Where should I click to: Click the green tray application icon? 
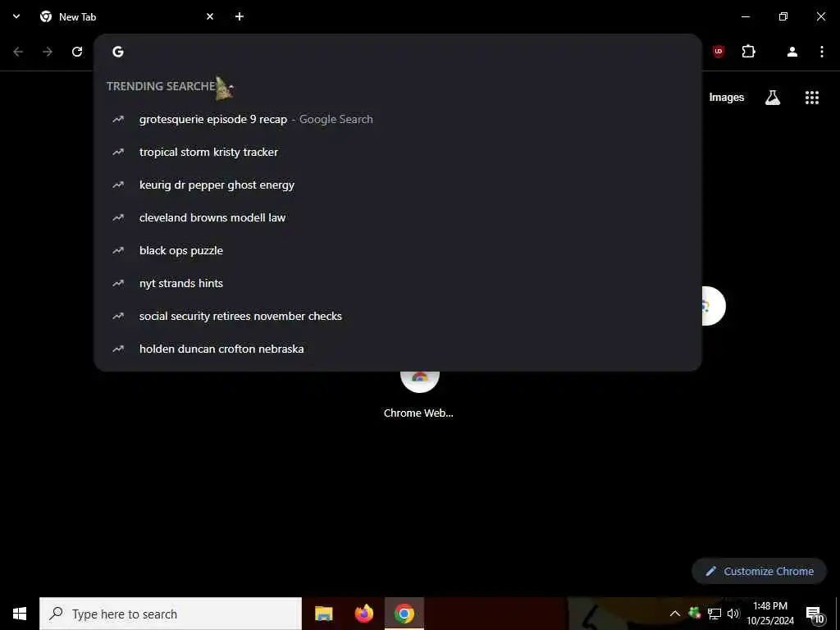pos(694,613)
